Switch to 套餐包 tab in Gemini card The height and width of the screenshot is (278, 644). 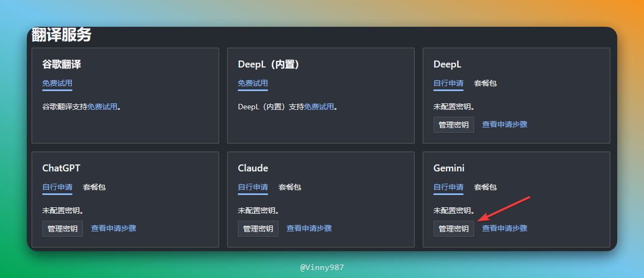[x=485, y=187]
